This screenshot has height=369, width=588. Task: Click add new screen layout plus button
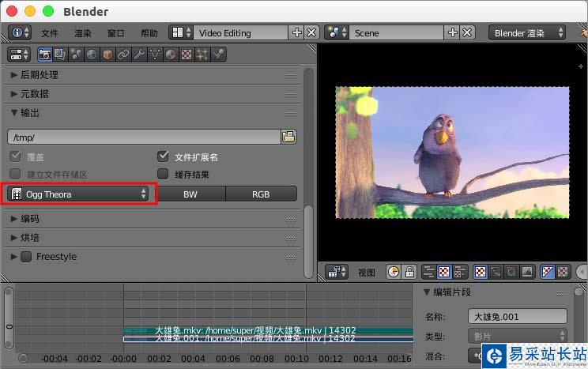(296, 32)
